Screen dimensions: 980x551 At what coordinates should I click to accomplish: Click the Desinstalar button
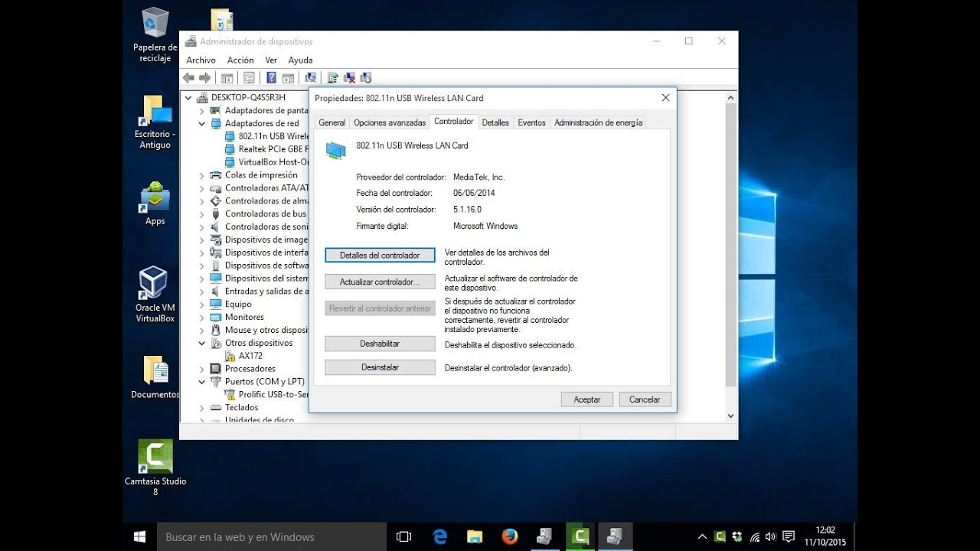380,367
